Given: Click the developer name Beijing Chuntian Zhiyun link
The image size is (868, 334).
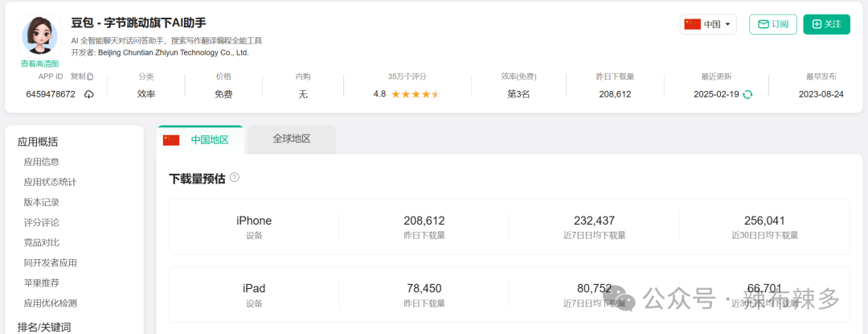Looking at the screenshot, I should point(173,52).
